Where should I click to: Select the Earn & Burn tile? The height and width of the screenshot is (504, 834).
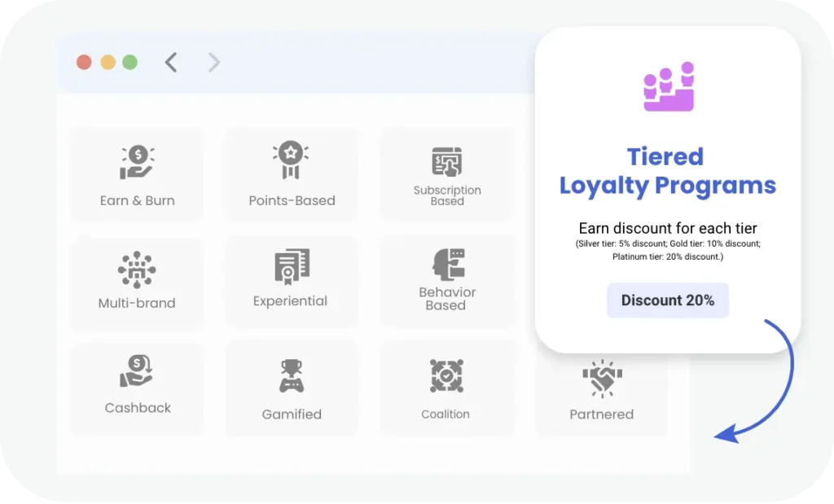137,173
